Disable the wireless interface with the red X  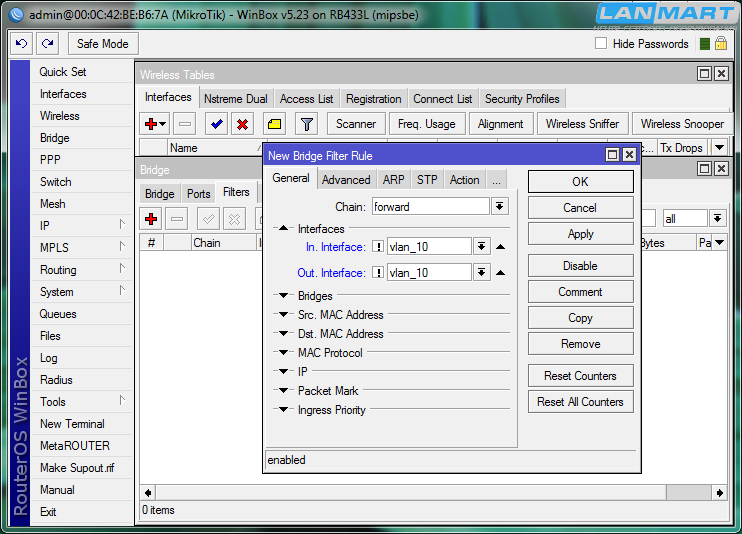242,124
